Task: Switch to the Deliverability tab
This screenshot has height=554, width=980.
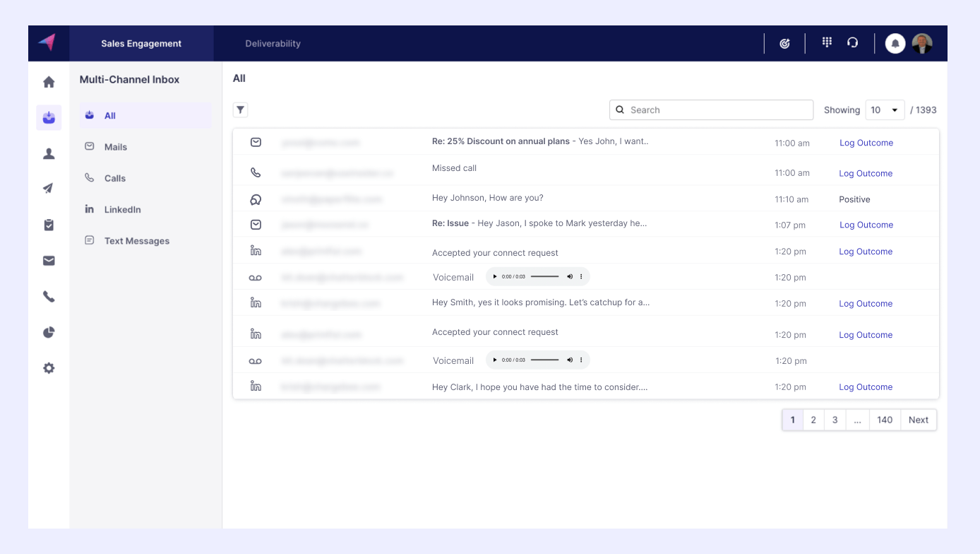Action: [x=273, y=44]
